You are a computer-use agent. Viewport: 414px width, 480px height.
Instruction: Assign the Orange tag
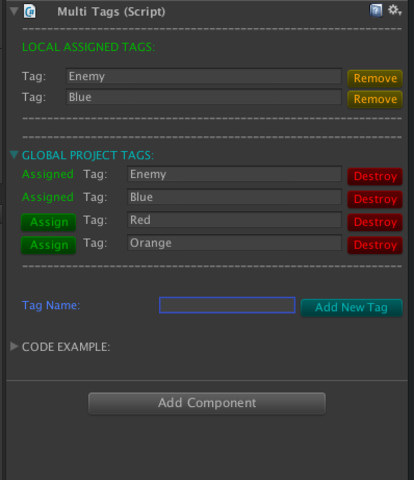[x=49, y=245]
